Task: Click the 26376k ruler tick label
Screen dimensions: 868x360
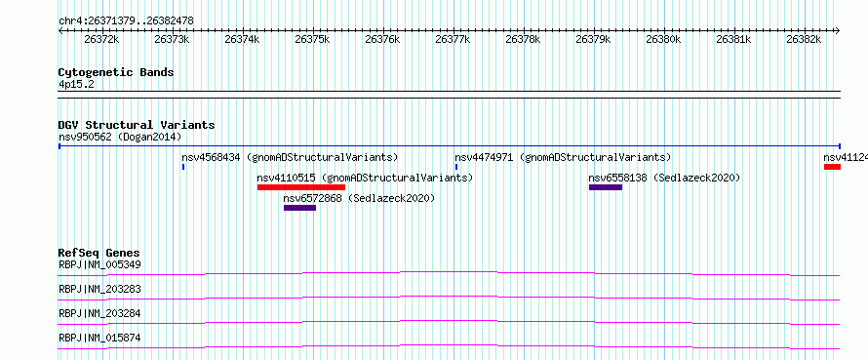Action: (382, 40)
